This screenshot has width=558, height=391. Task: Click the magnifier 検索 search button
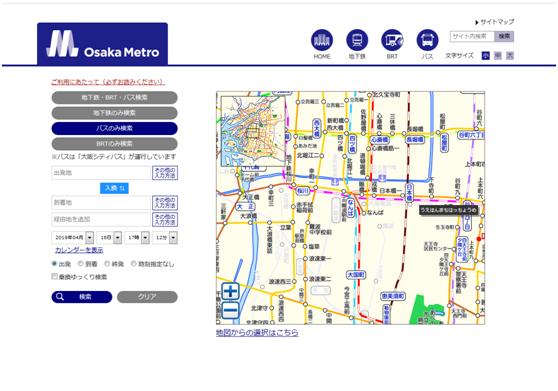[x=82, y=297]
